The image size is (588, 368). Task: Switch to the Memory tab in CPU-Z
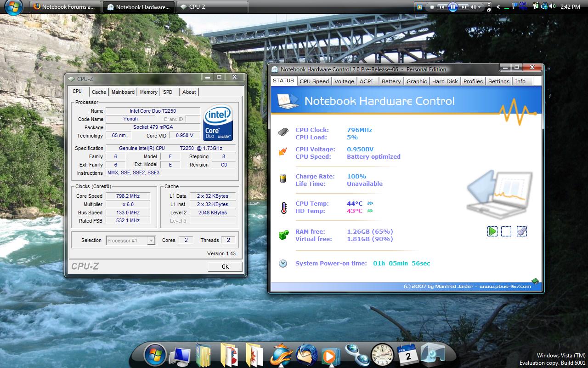coord(149,92)
